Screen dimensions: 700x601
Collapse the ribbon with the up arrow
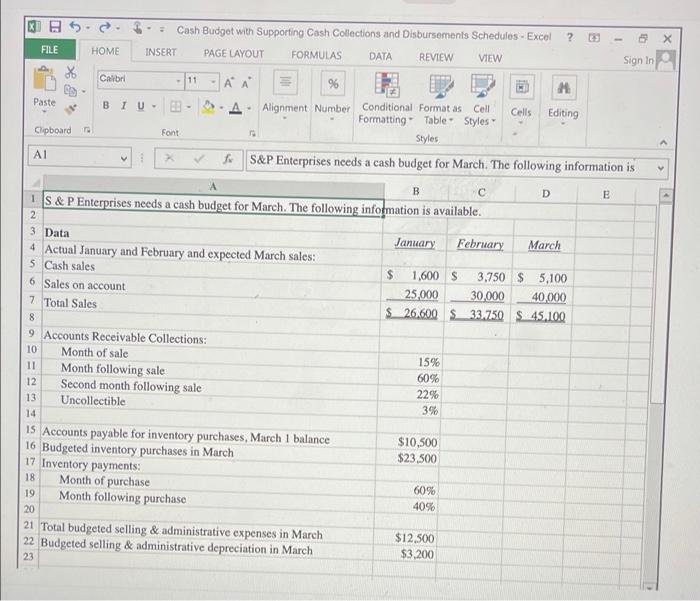pyautogui.click(x=663, y=142)
